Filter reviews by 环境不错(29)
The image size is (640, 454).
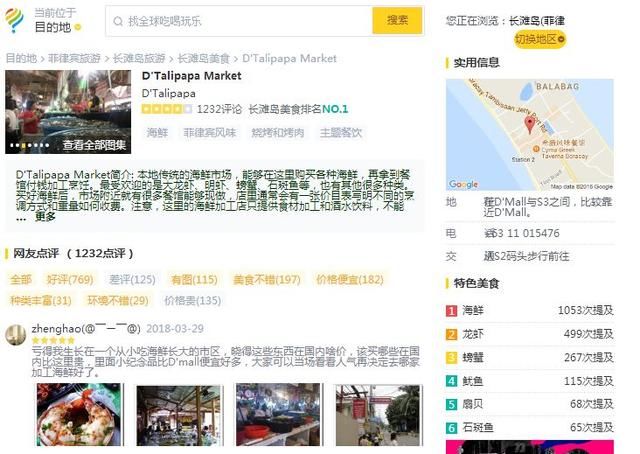pos(118,301)
